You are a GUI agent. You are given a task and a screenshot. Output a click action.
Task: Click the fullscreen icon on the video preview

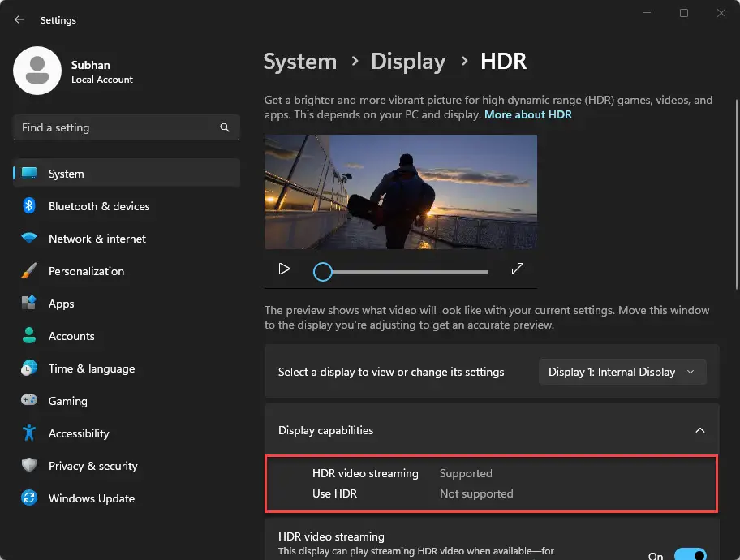pos(517,267)
